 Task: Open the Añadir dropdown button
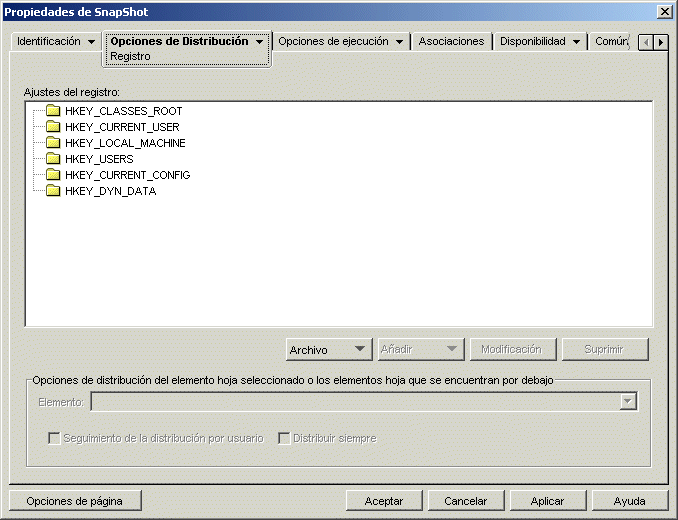coord(421,349)
